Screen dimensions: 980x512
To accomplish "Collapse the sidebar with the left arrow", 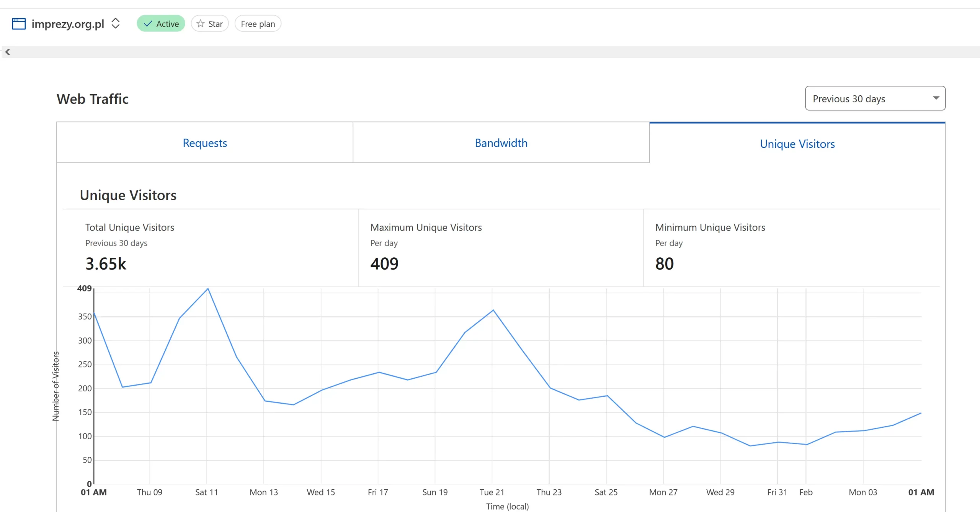I will (x=8, y=52).
